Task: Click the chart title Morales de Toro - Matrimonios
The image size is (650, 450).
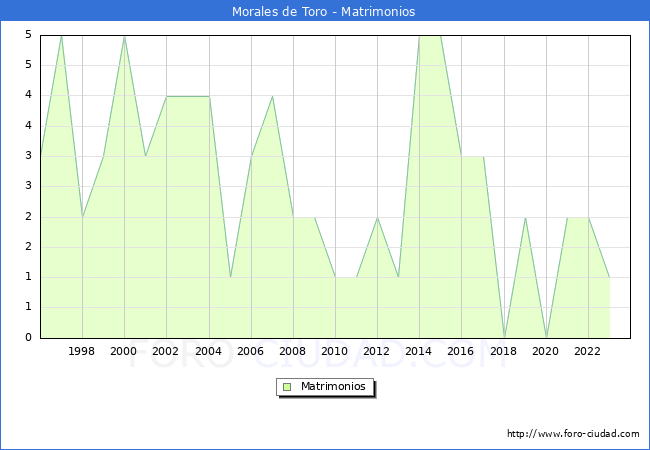Action: tap(324, 12)
